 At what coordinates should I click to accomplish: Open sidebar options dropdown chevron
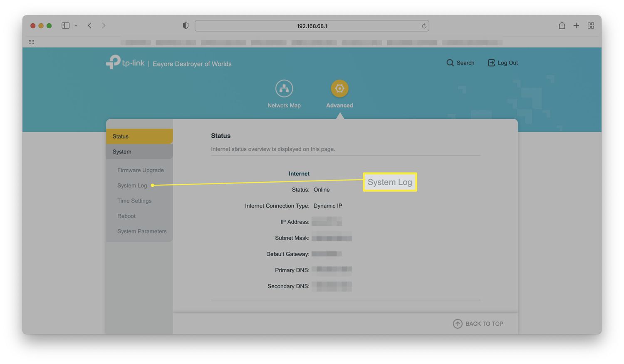[x=76, y=25]
